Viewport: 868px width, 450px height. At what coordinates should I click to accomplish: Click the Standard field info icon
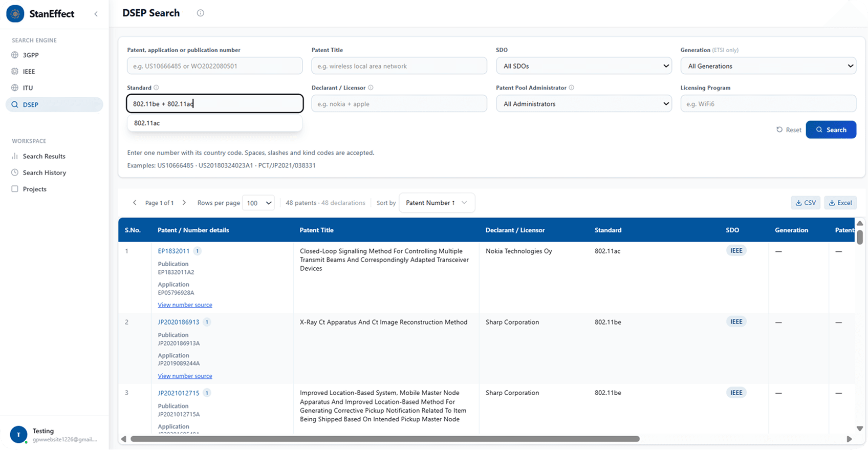pos(157,88)
